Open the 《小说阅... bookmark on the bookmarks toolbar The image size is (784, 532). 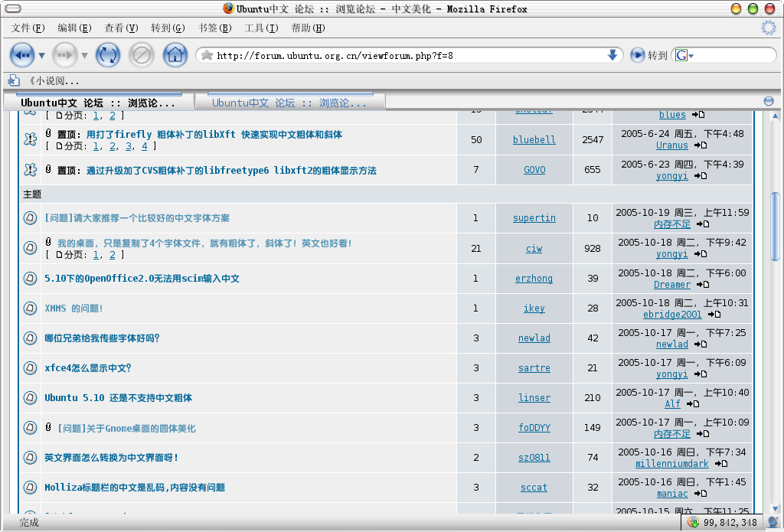coord(43,80)
